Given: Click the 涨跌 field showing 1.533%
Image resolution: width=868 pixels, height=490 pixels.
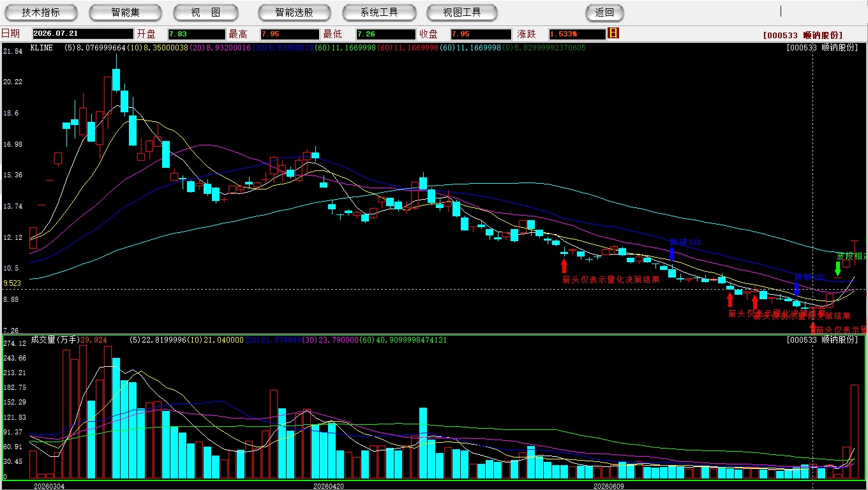Looking at the screenshot, I should 576,34.
